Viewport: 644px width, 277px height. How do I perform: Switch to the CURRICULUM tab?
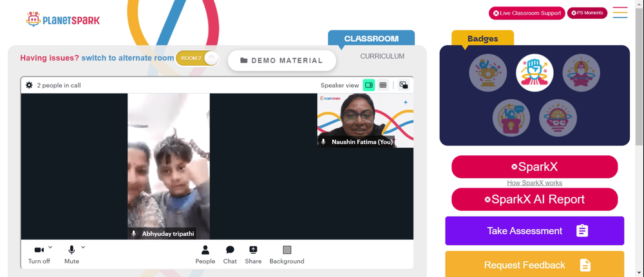coord(383,56)
